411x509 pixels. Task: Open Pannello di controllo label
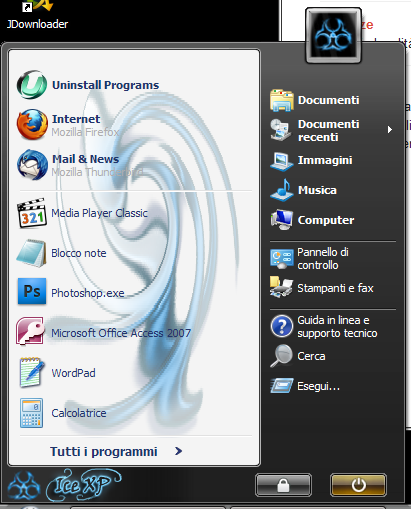click(x=323, y=259)
